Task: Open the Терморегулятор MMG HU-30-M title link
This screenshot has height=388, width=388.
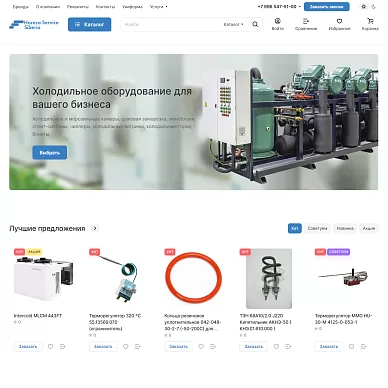Action: click(344, 319)
